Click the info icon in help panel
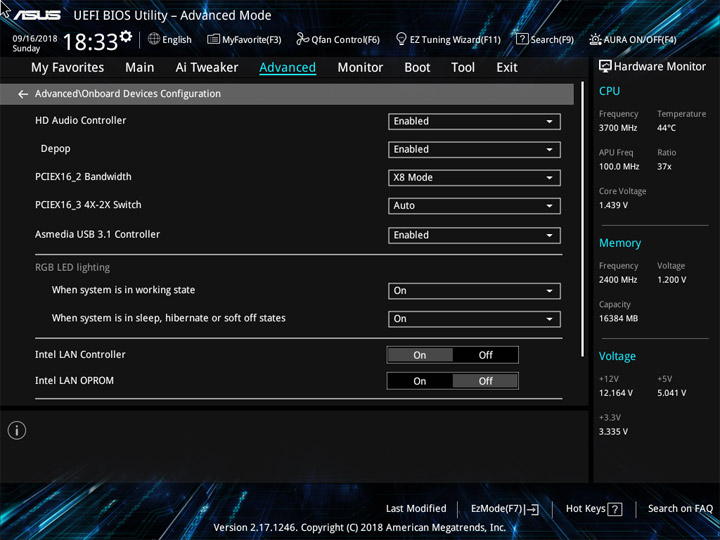Image resolution: width=720 pixels, height=540 pixels. [17, 430]
